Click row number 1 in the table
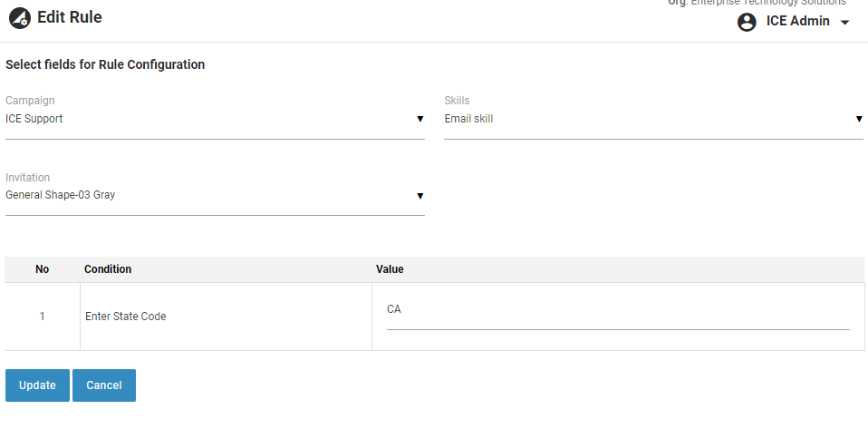 pos(42,317)
